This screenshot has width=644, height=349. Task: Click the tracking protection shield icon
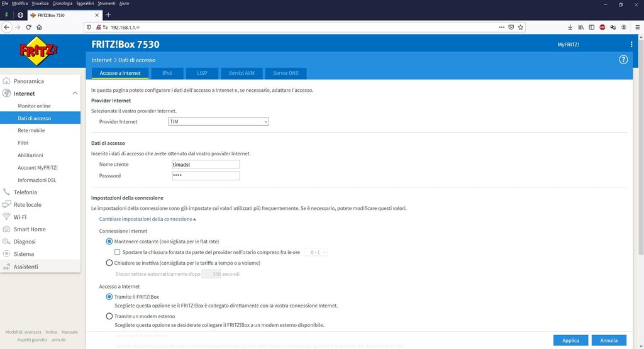click(89, 27)
